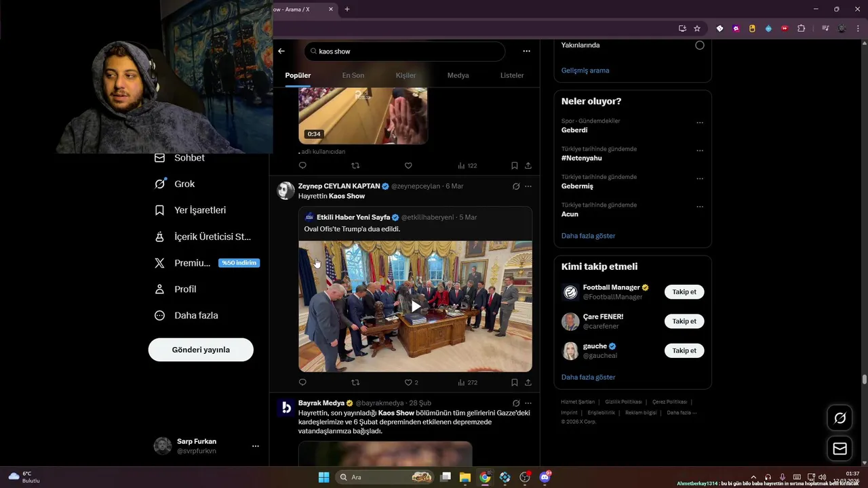This screenshot has height=488, width=868.
Task: Click the kaos show search field
Action: point(405,52)
